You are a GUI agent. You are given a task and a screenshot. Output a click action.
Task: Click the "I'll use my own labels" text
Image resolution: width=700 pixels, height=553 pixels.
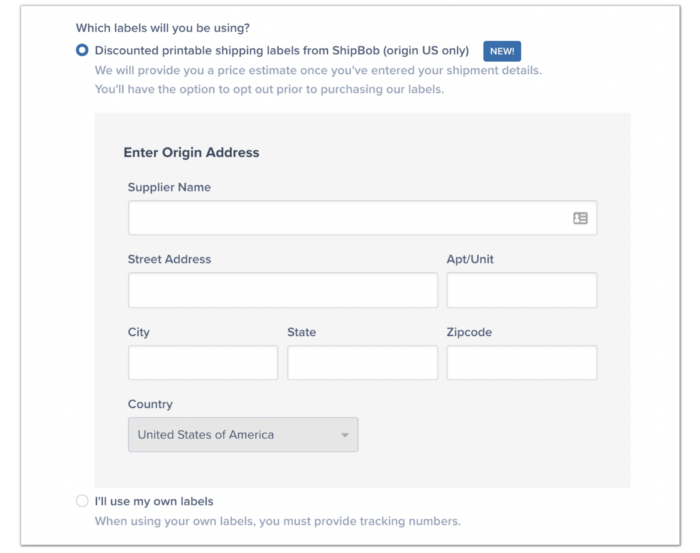(x=154, y=501)
